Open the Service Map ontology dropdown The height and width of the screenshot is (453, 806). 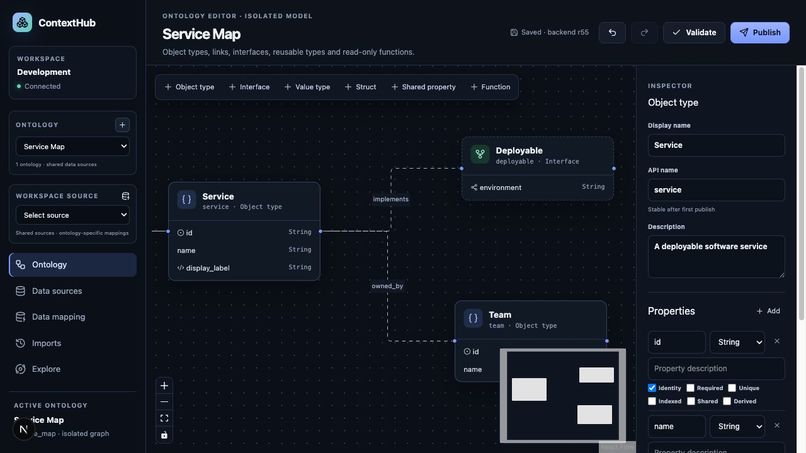pyautogui.click(x=73, y=147)
